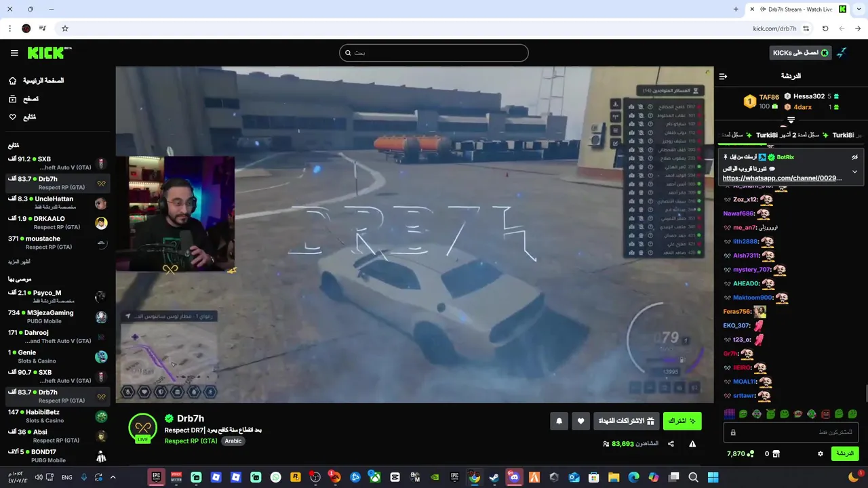Viewport: 868px width, 488px height.
Task: Expand system tray hidden icons chevron
Action: tap(113, 477)
